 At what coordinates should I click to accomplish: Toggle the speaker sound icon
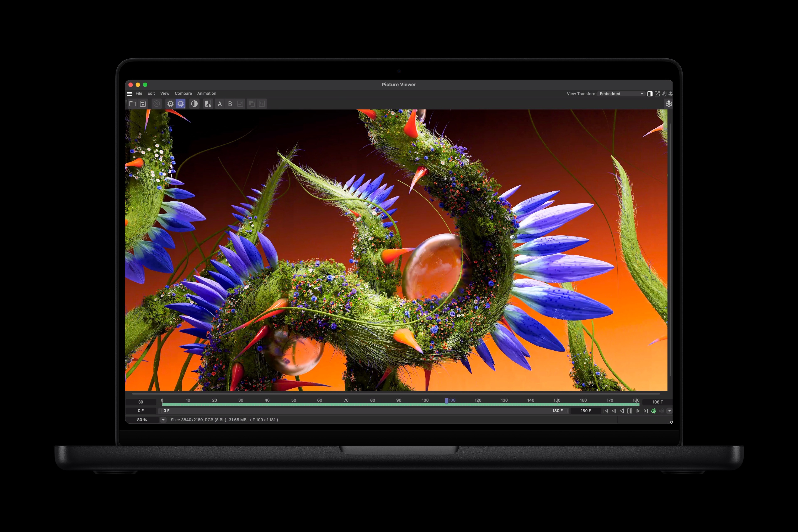coord(661,411)
